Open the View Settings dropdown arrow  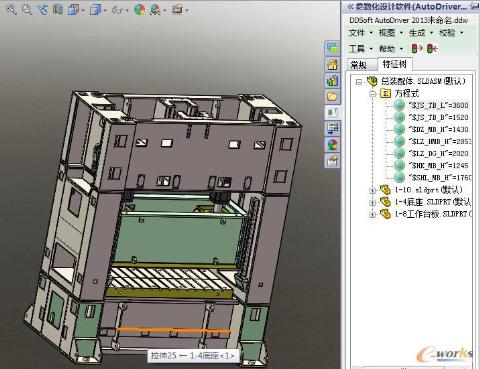pos(187,11)
